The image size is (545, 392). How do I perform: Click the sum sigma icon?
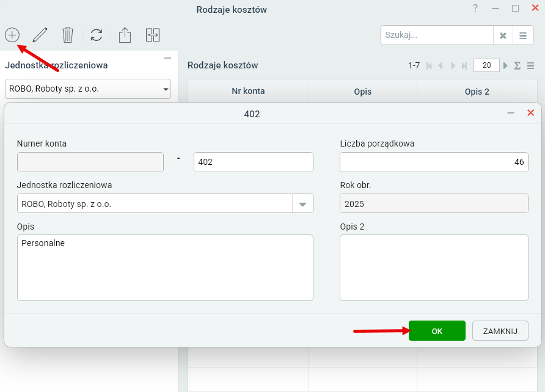(517, 65)
